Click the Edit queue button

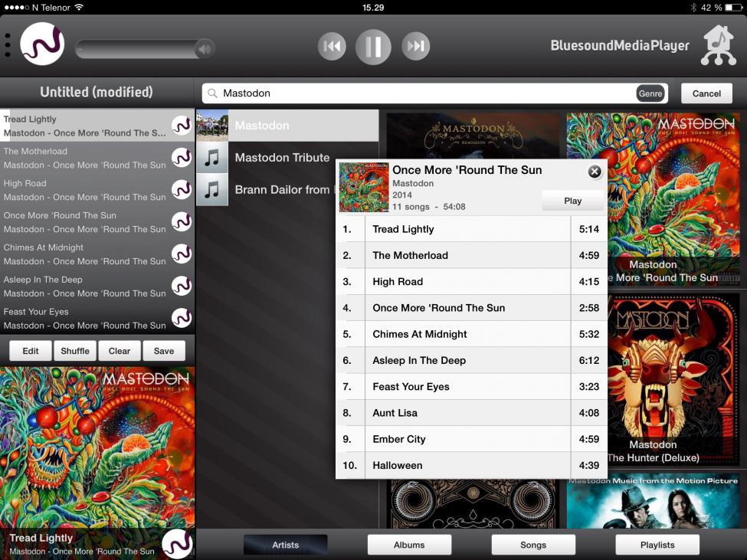click(x=31, y=351)
